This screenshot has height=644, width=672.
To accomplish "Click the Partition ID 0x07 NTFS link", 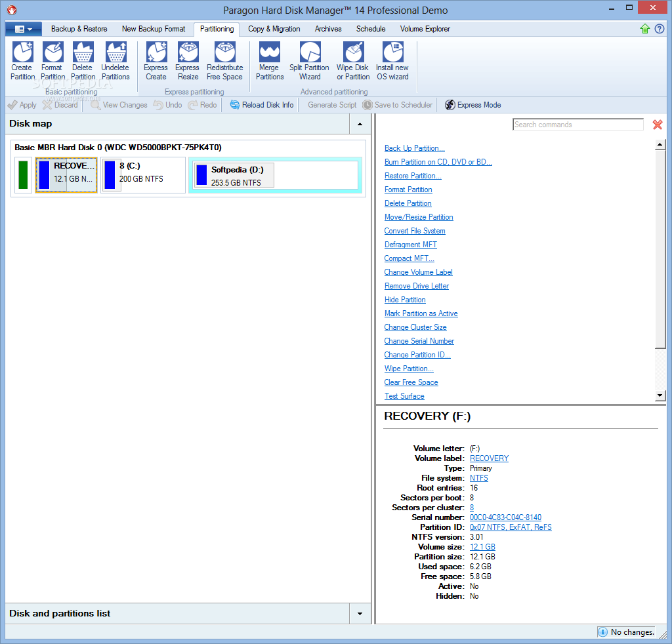I will (x=511, y=527).
